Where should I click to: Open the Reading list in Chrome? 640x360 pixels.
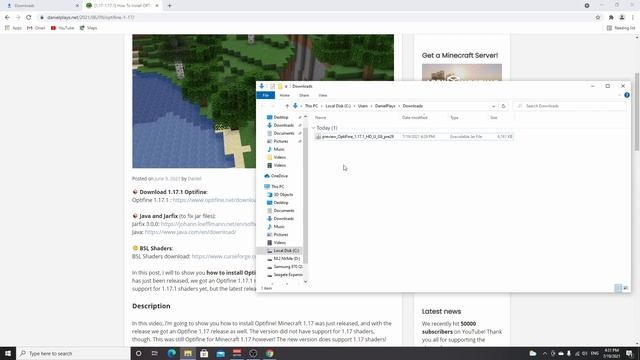coord(621,28)
